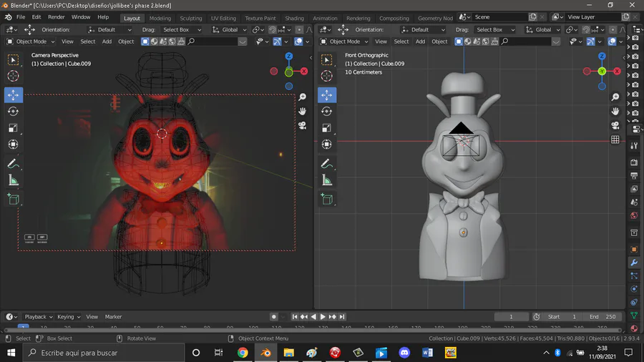Select the Cursor tool in left viewport

point(13,76)
